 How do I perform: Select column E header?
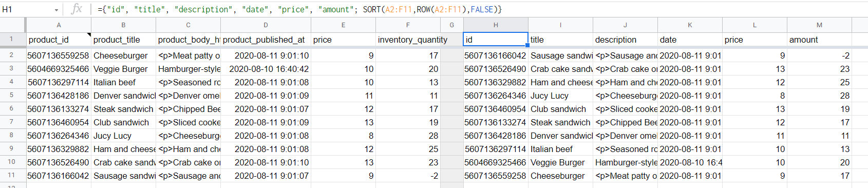[343, 25]
